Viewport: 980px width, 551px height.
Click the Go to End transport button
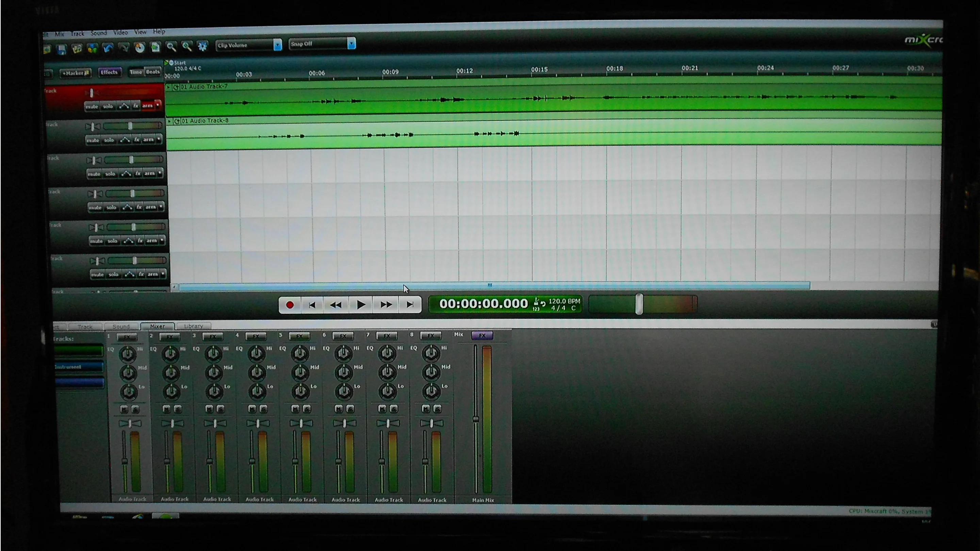coord(410,305)
